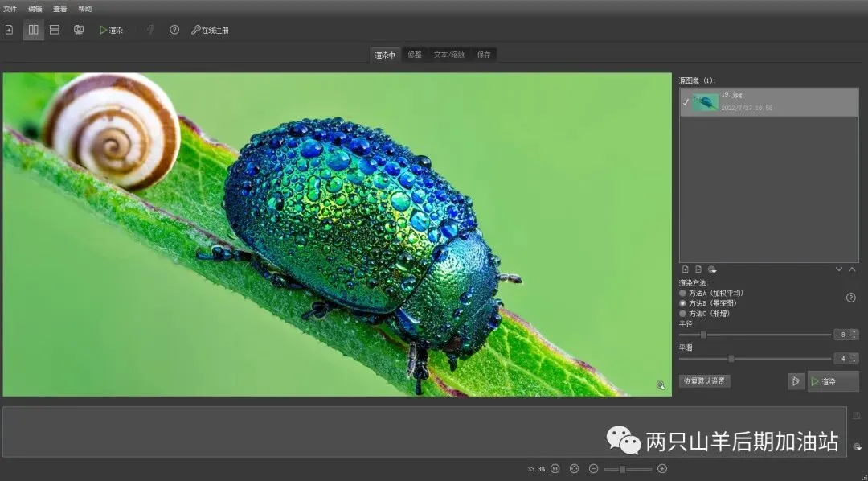868x481 pixels.
Task: Click the 源图像 (1) panel label
Action: 698,81
